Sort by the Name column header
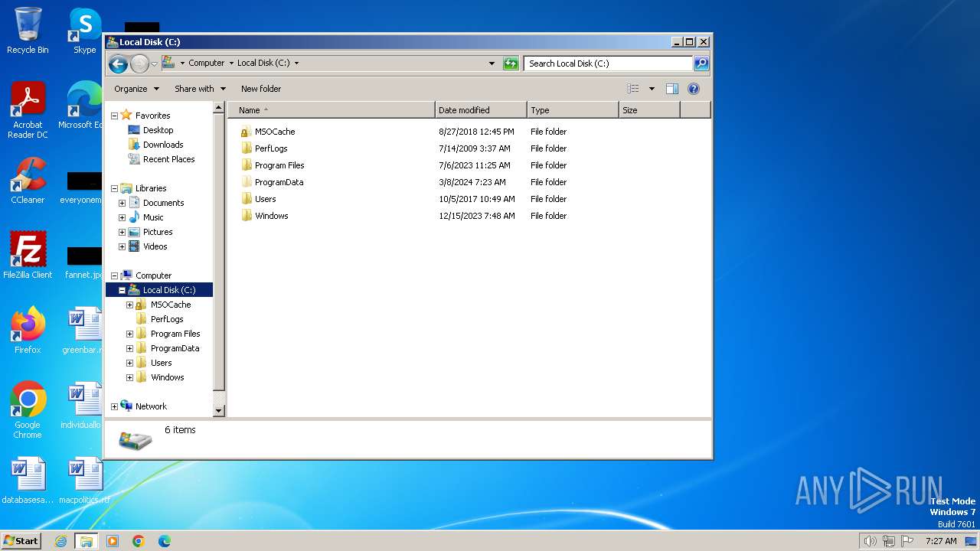 332,110
